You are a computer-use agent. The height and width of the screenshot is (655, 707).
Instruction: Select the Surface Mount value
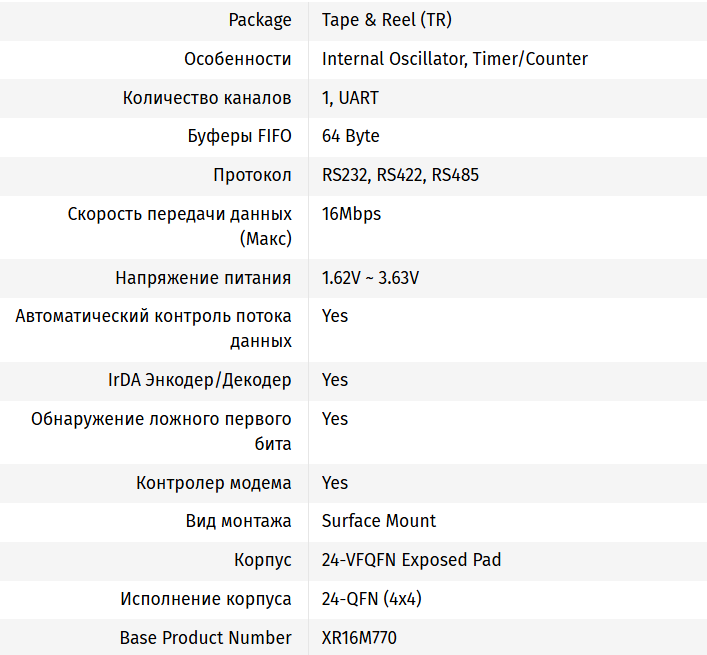(379, 521)
